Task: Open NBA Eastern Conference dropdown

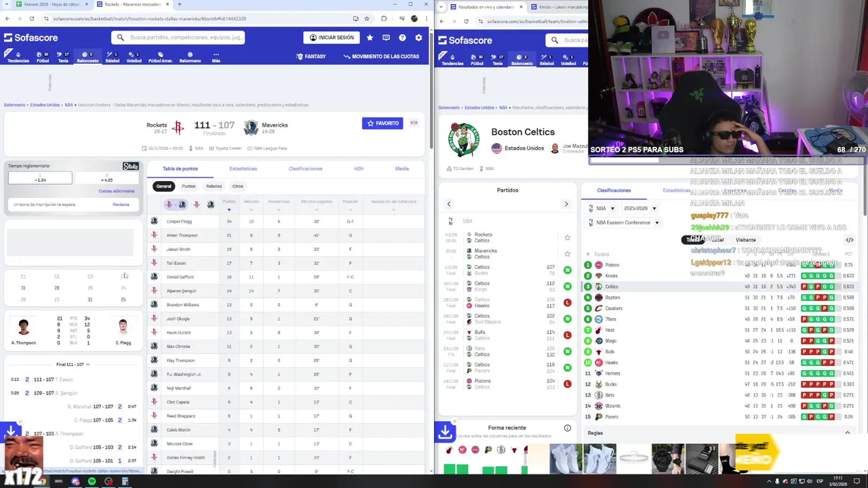Action: [x=624, y=222]
